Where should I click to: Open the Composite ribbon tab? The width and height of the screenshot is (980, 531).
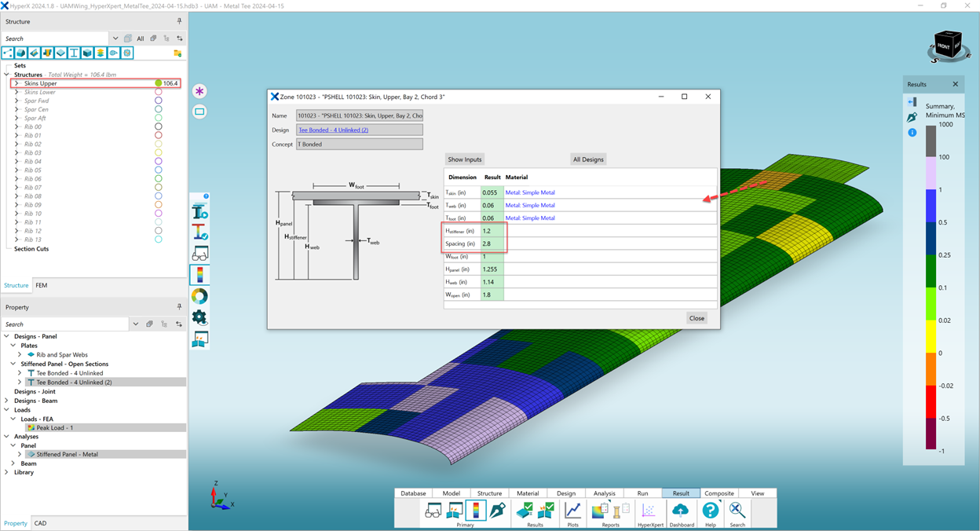(719, 493)
